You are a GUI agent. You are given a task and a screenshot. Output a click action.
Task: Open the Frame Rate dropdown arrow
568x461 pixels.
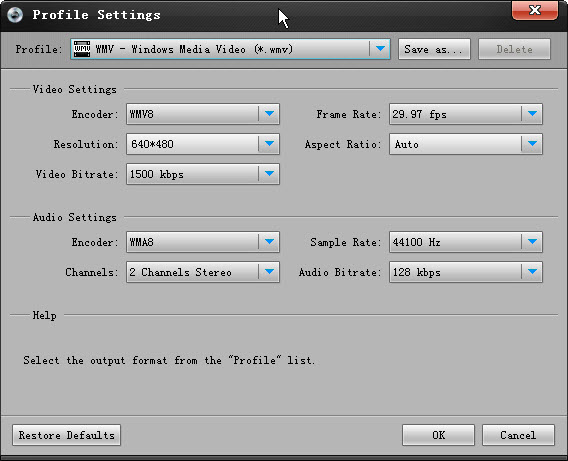tap(532, 114)
